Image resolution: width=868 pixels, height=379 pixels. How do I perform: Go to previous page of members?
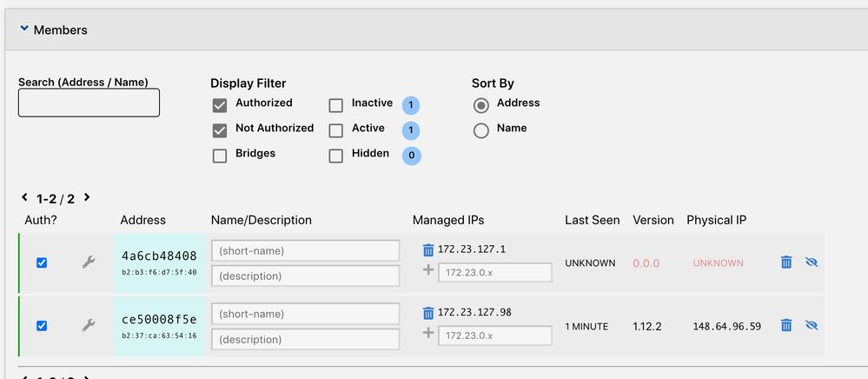pos(24,198)
